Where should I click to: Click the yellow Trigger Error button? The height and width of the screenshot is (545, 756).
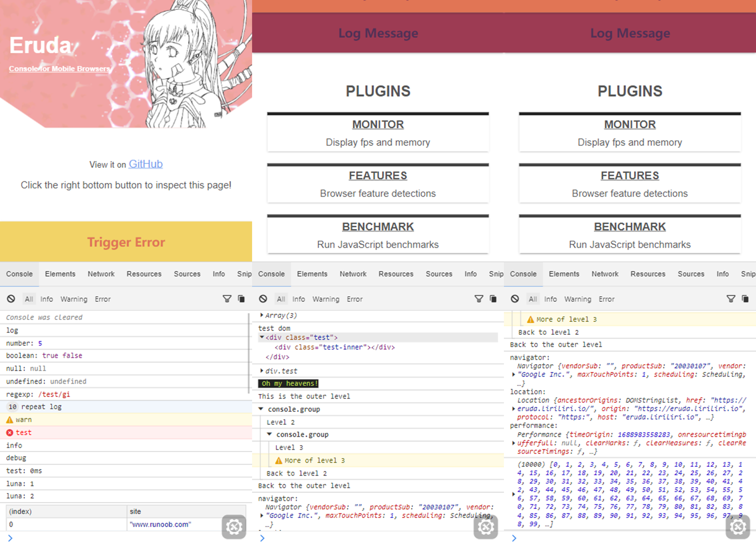pos(126,241)
